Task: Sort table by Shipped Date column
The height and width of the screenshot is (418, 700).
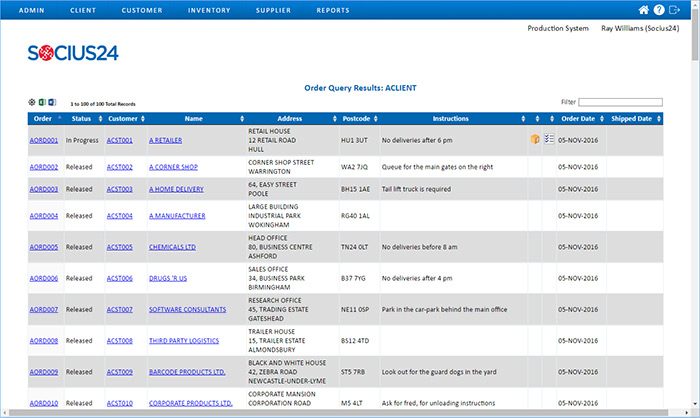Action: pos(635,119)
